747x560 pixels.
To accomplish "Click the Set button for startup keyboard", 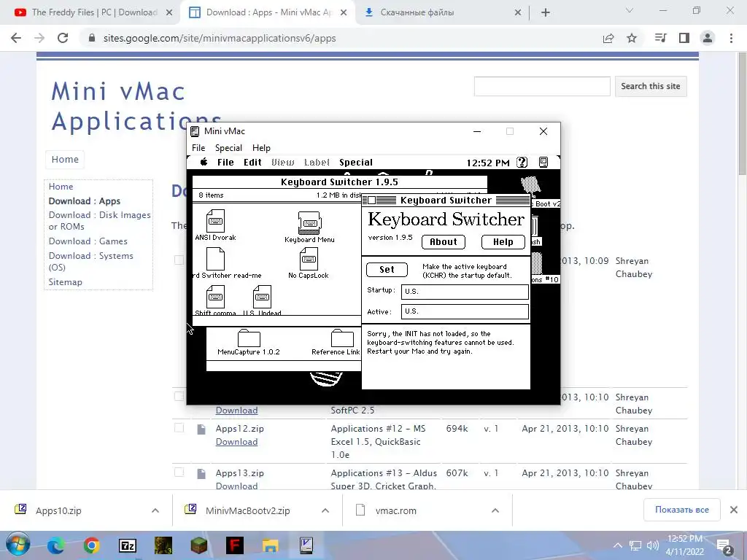I will (387, 270).
